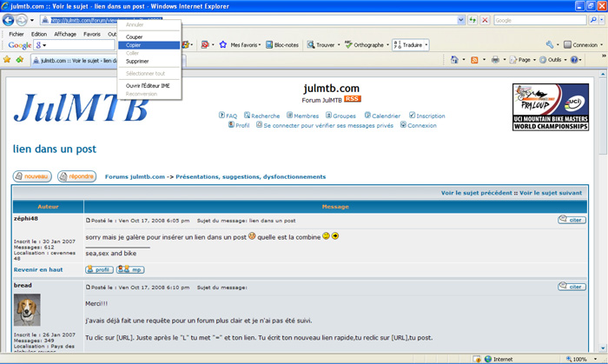Image resolution: width=608 pixels, height=364 pixels.
Task: Click the Mes favoris star icon
Action: [x=223, y=44]
